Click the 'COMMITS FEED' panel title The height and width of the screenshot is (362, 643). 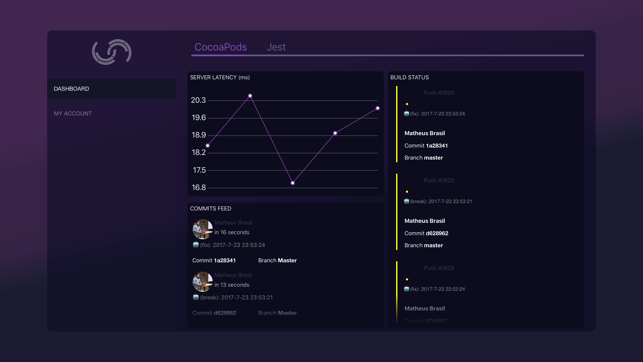(210, 209)
